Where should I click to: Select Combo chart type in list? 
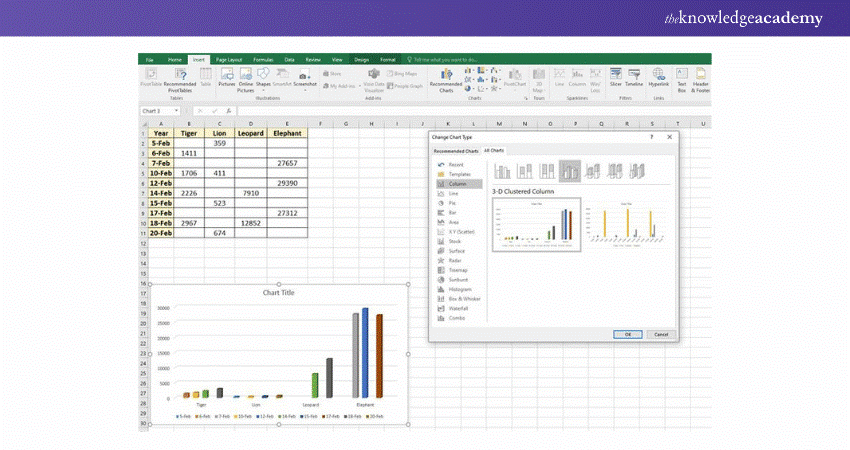point(456,317)
